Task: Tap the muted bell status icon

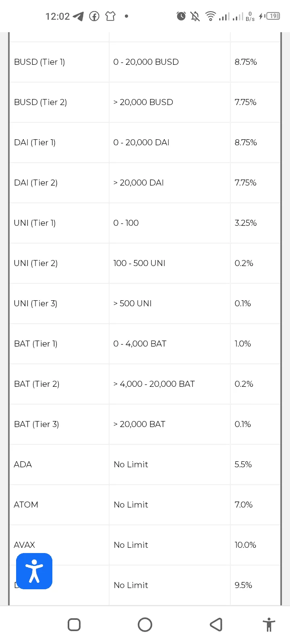Action: click(x=195, y=16)
